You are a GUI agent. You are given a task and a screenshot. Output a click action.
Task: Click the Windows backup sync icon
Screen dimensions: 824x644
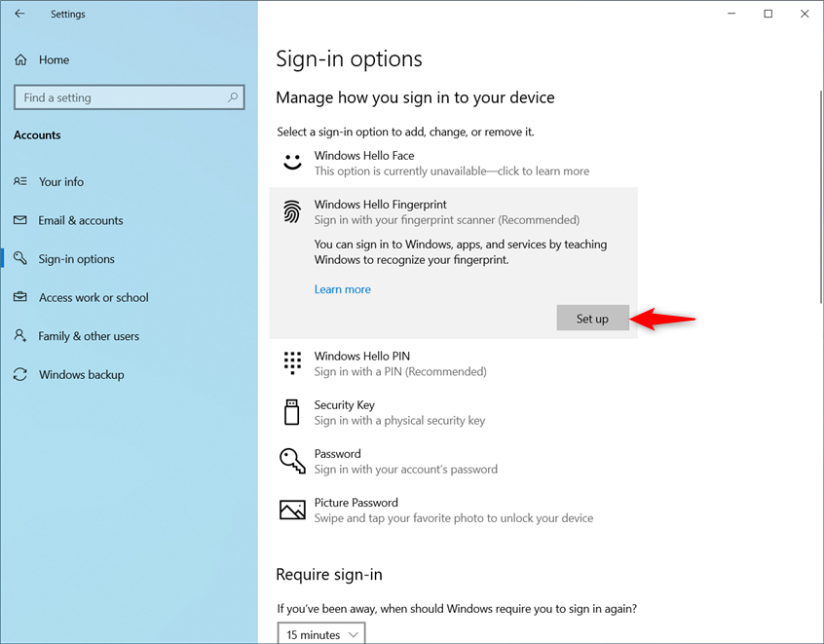point(20,374)
